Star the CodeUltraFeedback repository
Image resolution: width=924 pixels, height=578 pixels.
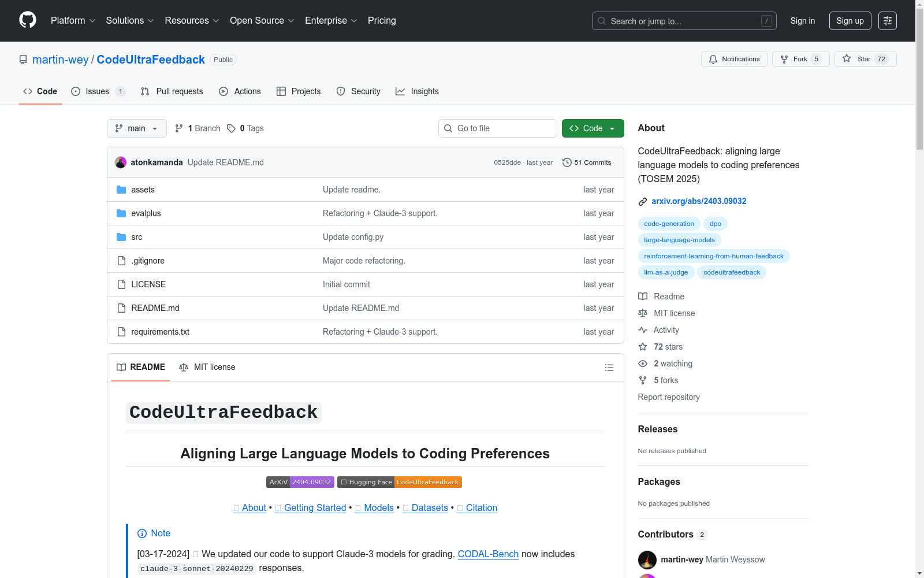[x=866, y=59]
